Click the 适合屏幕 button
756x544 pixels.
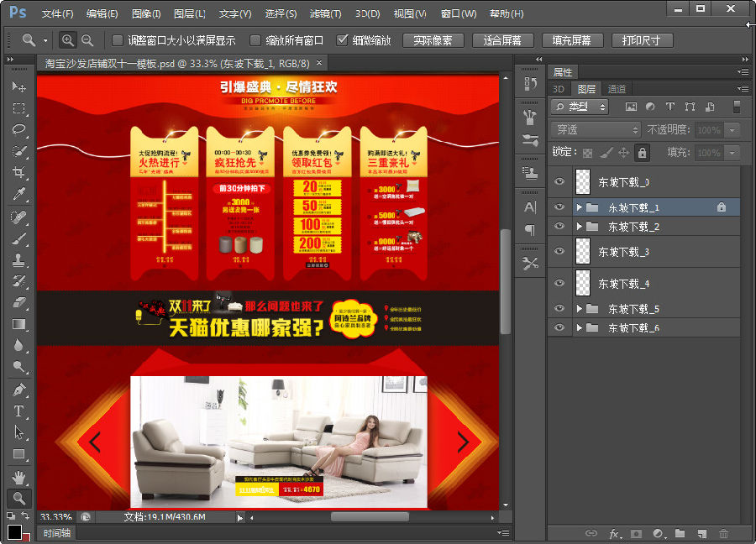tap(504, 39)
